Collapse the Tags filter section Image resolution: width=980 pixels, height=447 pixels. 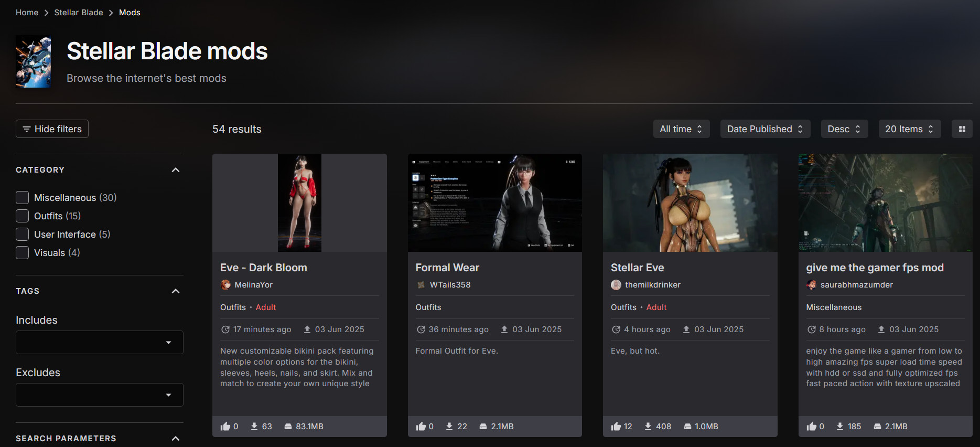click(x=176, y=291)
